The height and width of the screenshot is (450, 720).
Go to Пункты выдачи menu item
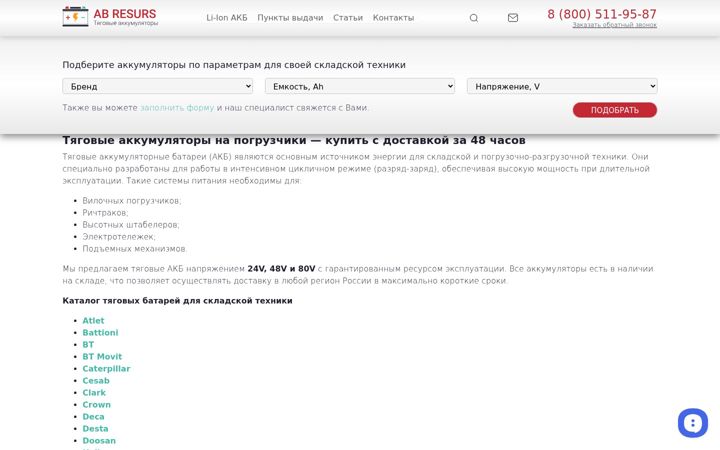click(x=290, y=17)
